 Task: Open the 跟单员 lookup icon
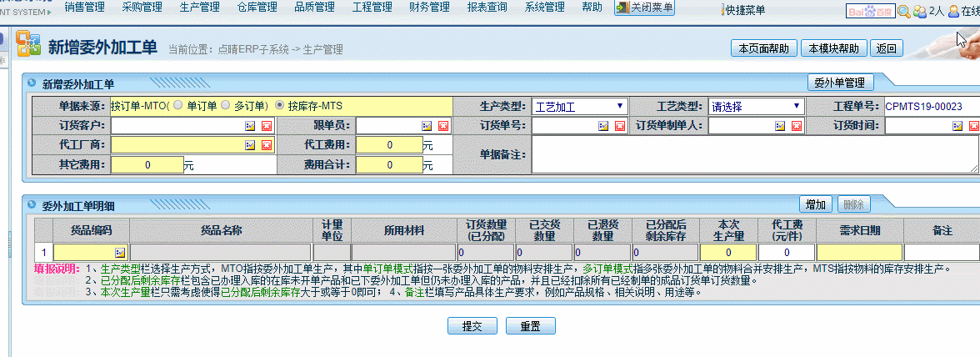click(x=427, y=126)
